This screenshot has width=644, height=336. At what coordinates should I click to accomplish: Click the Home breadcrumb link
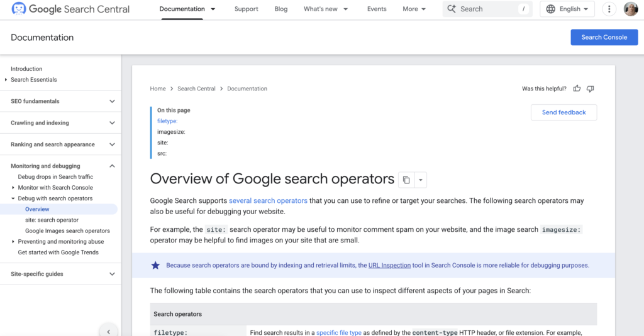pyautogui.click(x=158, y=89)
